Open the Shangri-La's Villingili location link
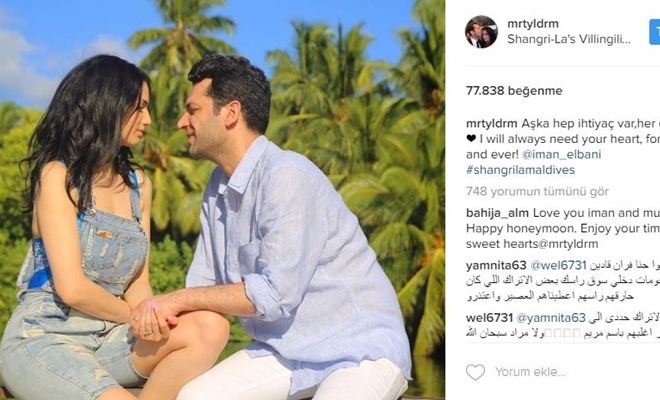660x400 pixels. [x=569, y=39]
